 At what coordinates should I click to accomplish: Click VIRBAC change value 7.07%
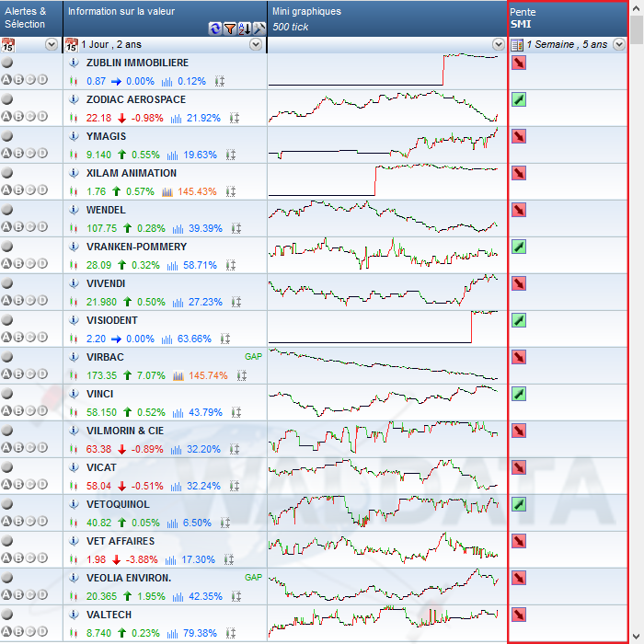pos(151,375)
